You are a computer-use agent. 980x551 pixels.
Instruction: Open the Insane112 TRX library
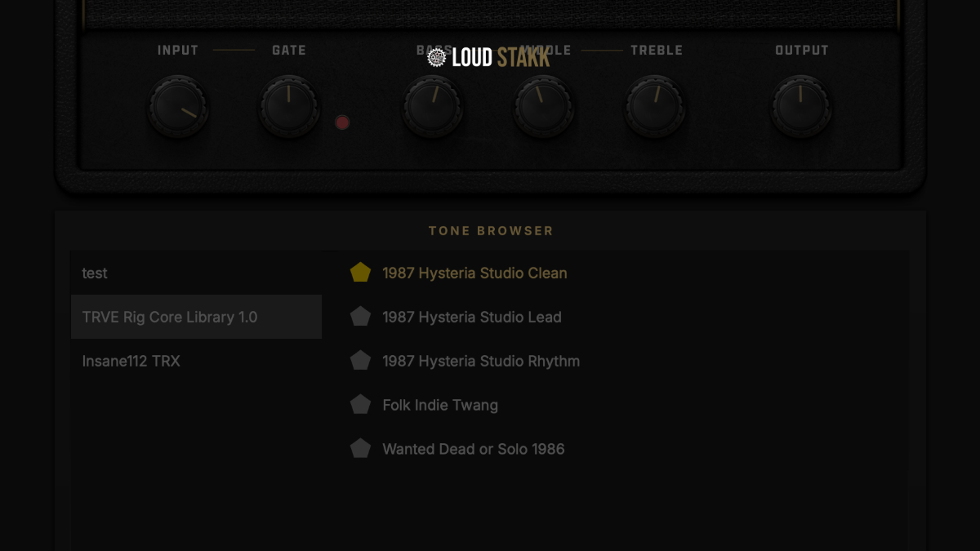[131, 362]
